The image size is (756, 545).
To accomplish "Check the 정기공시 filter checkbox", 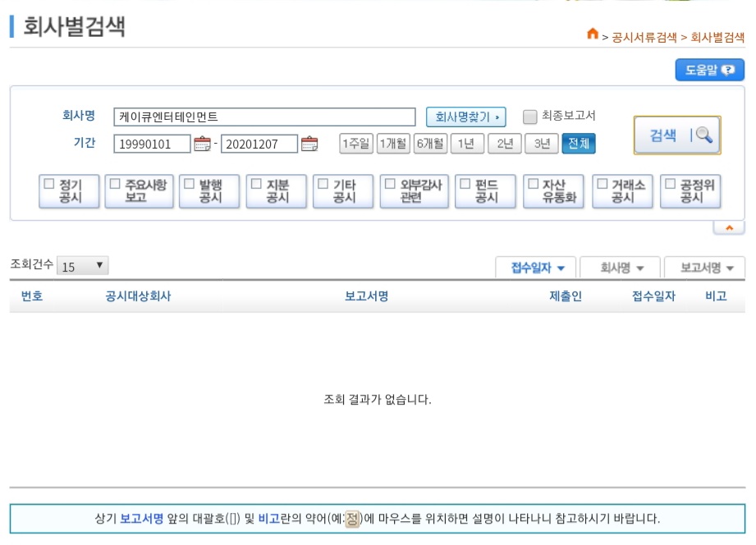I will [x=50, y=186].
